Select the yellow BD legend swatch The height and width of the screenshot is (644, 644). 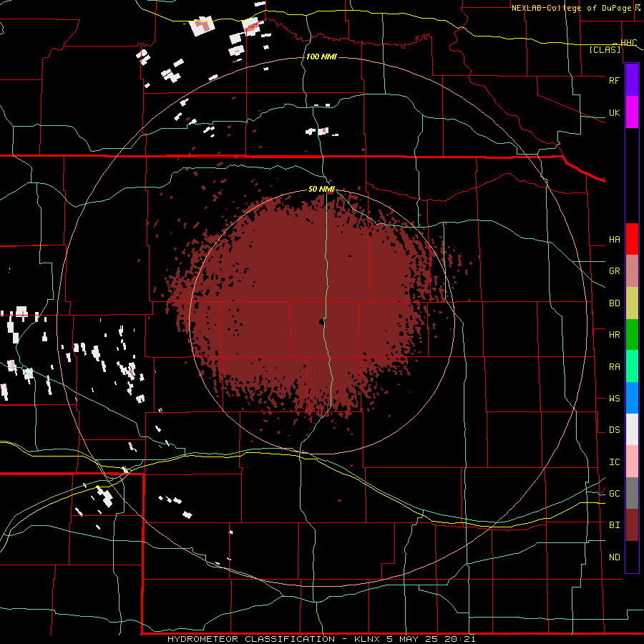point(632,303)
